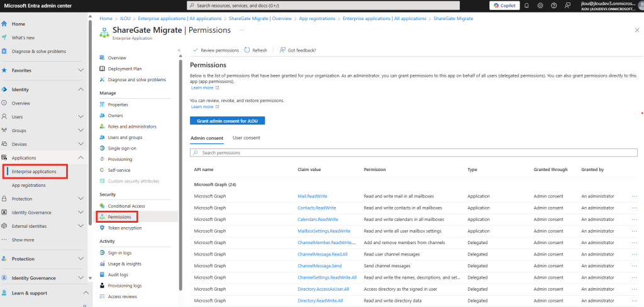Screen dimensions: 644x307
Task: Open Roles and administrators icon
Action: [103, 126]
